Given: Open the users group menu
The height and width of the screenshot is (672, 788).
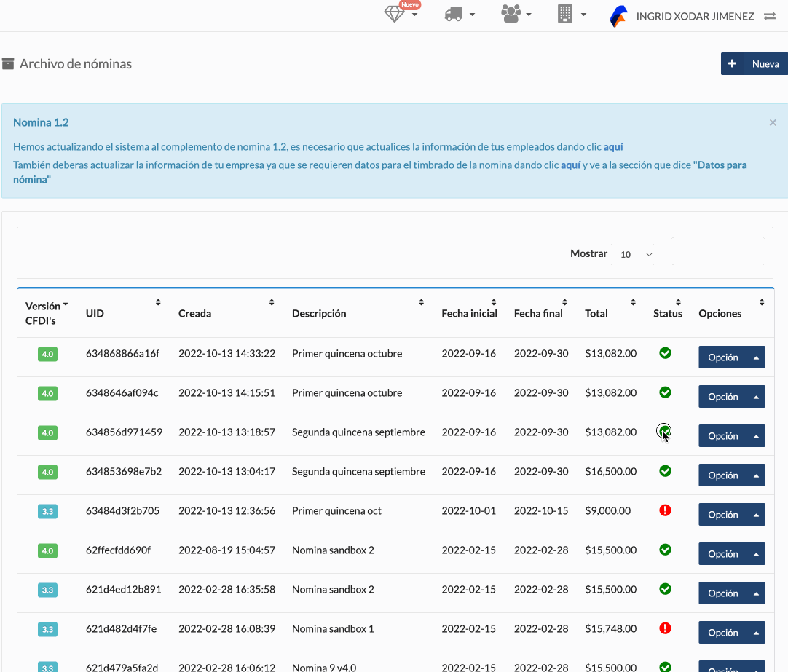Looking at the screenshot, I should click(516, 14).
